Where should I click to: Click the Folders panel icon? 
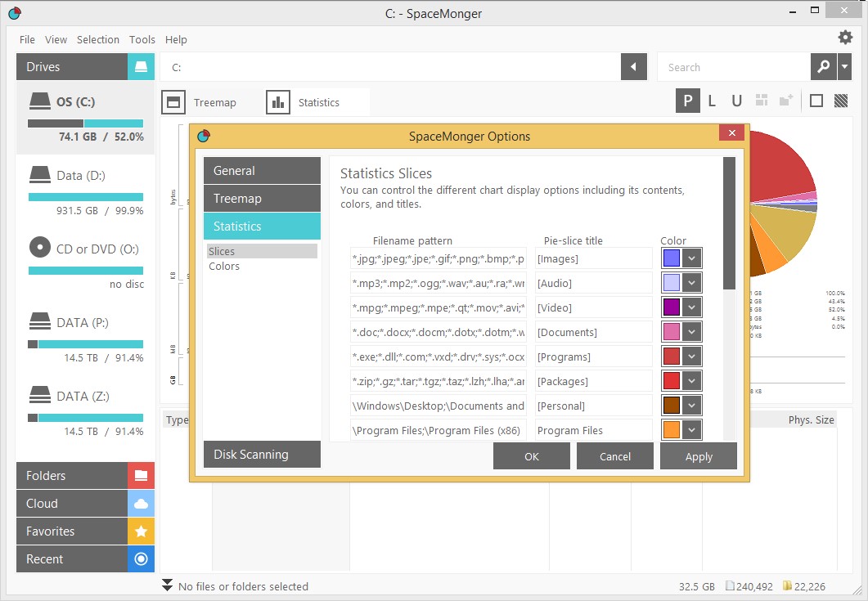(141, 476)
